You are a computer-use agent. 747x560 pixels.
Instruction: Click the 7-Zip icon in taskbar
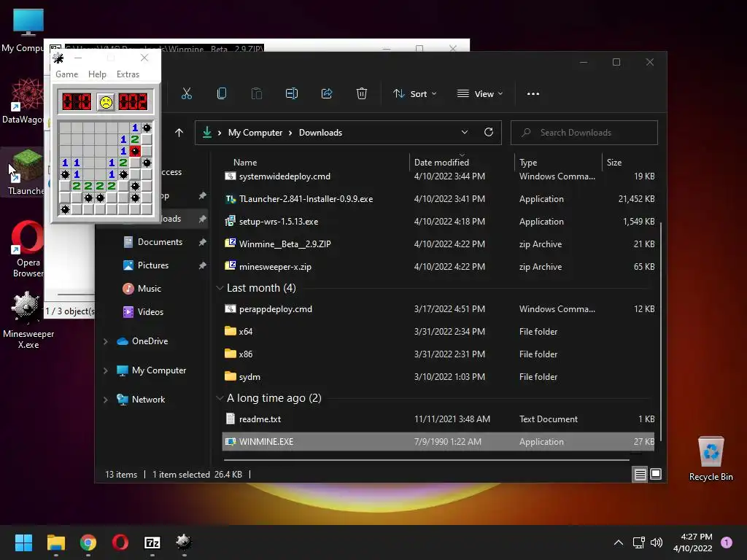point(152,542)
